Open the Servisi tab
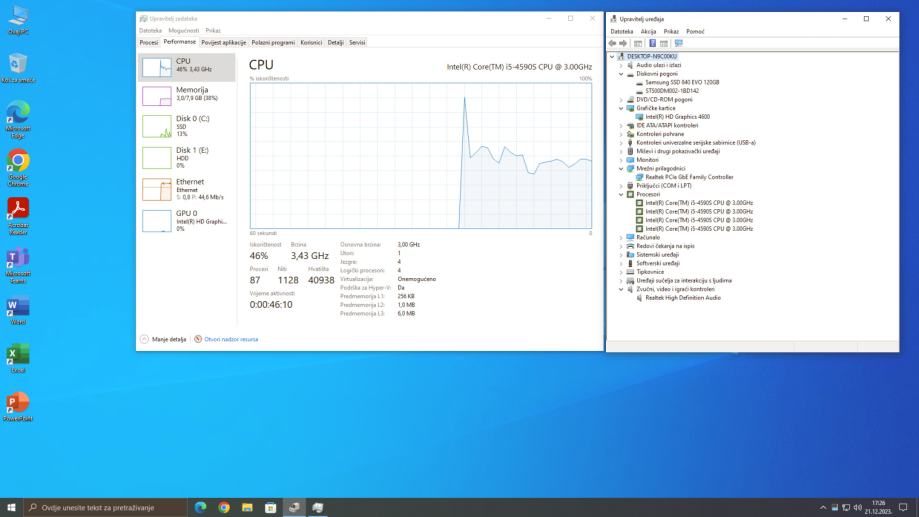 [x=357, y=42]
